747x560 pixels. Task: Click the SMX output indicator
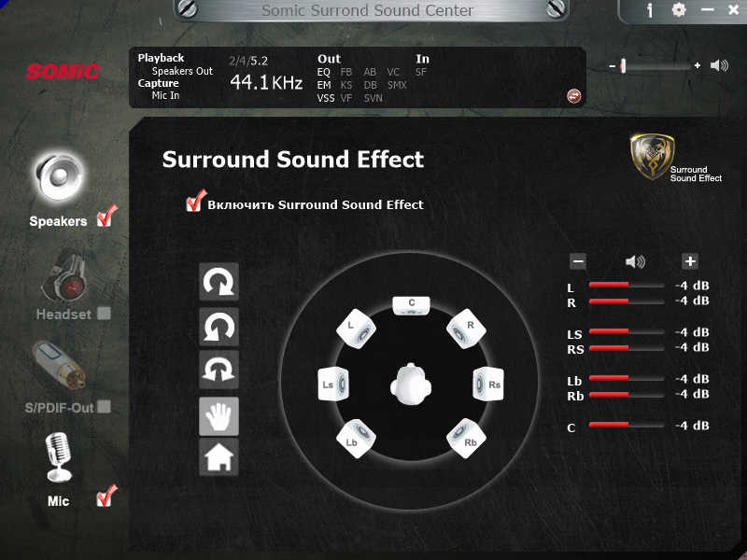[x=397, y=85]
